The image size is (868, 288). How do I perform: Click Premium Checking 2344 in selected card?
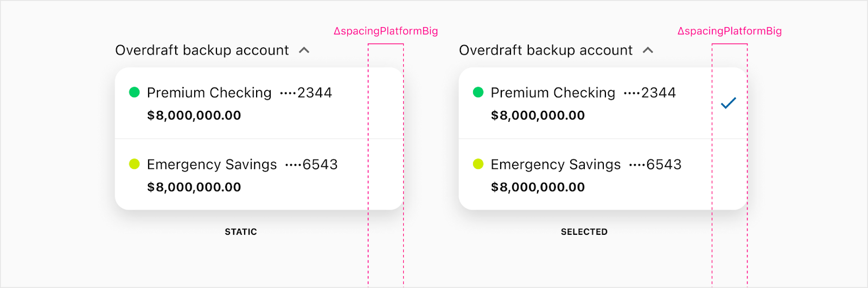pos(583,93)
